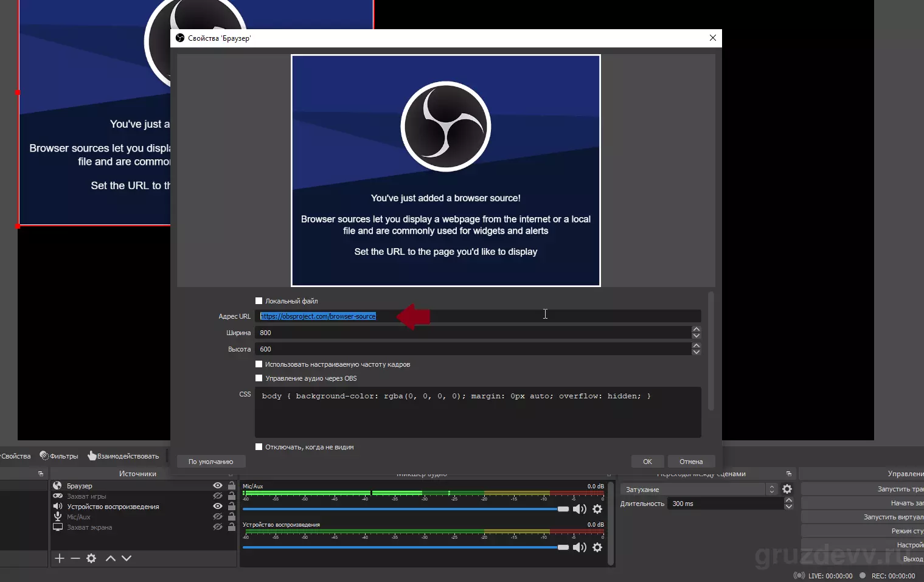Decrease Длительность with the down arrow
Viewport: 924px width, 582px height.
pyautogui.click(x=789, y=507)
